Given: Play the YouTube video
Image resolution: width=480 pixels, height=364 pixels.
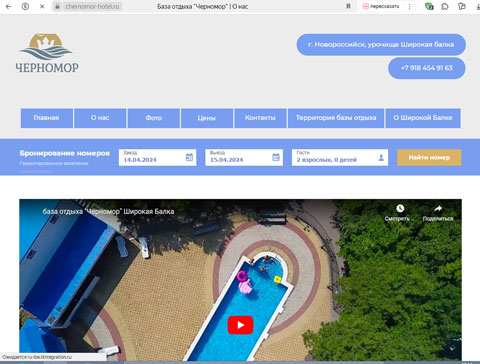Looking at the screenshot, I should click(240, 325).
